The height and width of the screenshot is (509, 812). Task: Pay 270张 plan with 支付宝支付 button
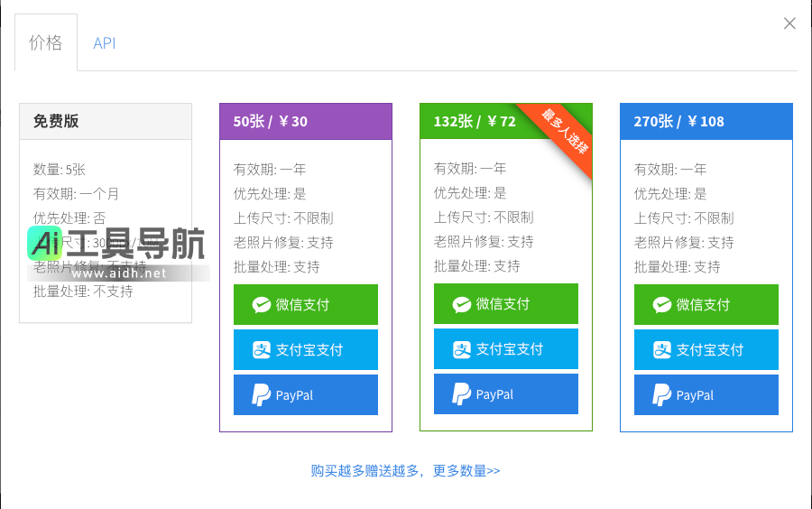click(x=706, y=350)
